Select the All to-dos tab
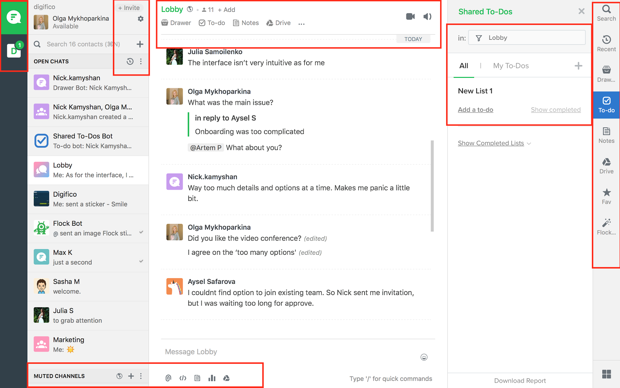 [464, 66]
